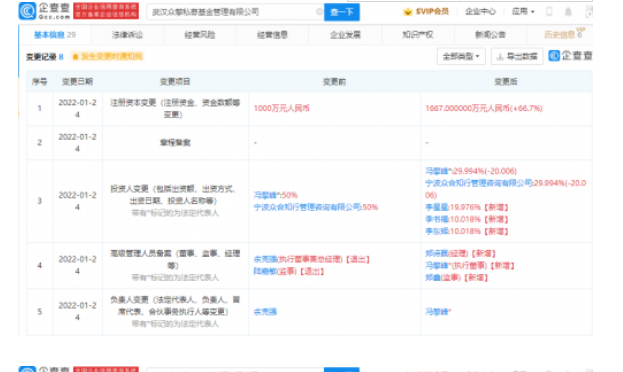Click the 序号 column header
Image resolution: width=623 pixels, height=372 pixels.
pos(39,82)
